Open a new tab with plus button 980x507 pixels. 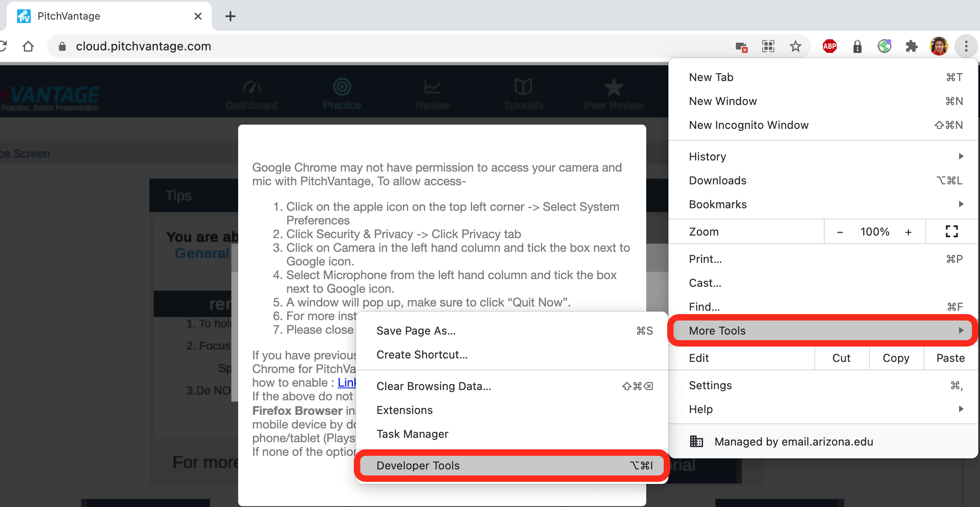(x=230, y=16)
